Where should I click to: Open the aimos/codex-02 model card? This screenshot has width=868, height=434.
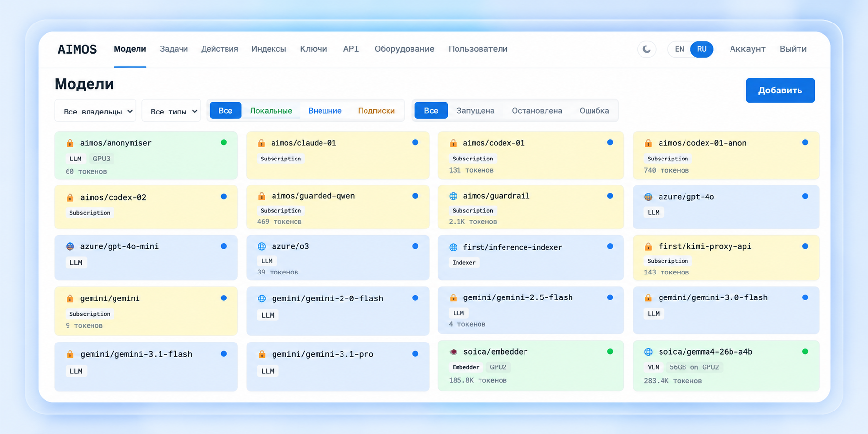pyautogui.click(x=146, y=207)
